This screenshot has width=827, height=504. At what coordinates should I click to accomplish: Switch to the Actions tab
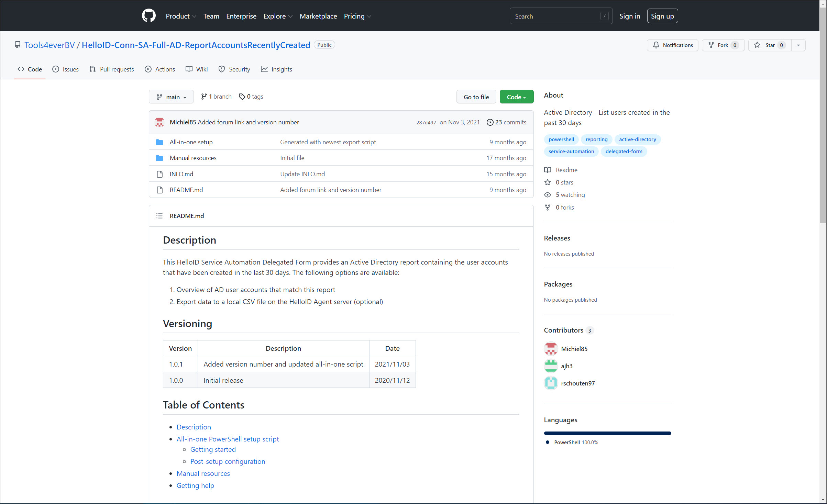tap(160, 69)
